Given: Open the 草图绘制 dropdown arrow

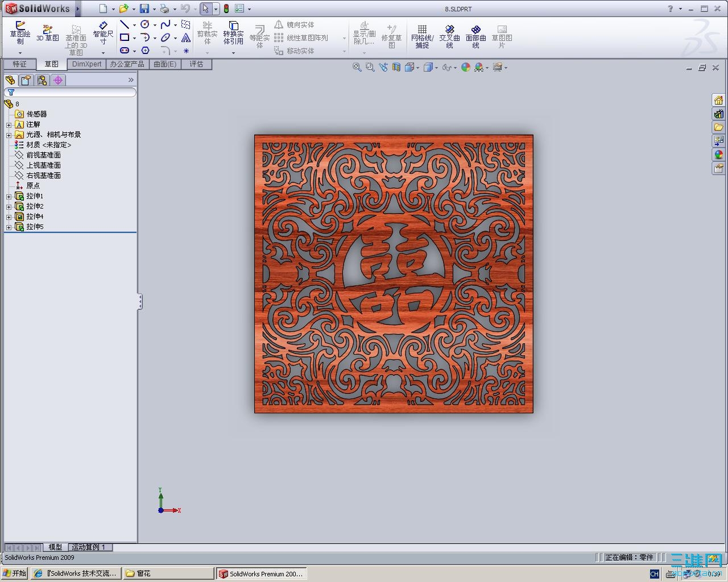Looking at the screenshot, I should [20, 53].
